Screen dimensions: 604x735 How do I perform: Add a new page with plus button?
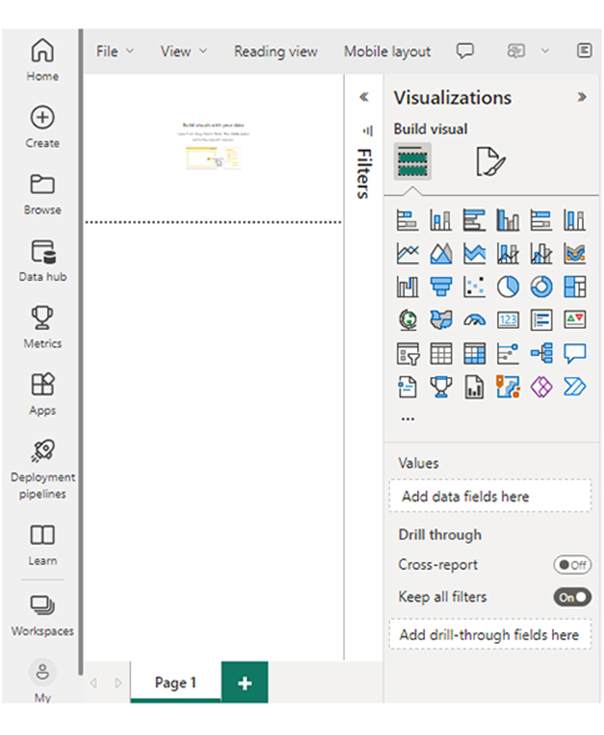[x=245, y=682]
